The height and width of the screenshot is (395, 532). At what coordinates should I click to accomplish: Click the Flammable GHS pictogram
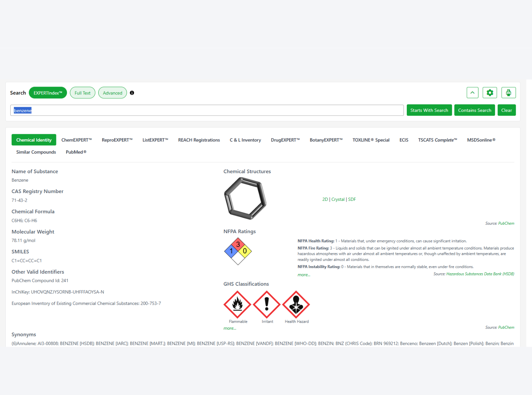click(x=237, y=305)
